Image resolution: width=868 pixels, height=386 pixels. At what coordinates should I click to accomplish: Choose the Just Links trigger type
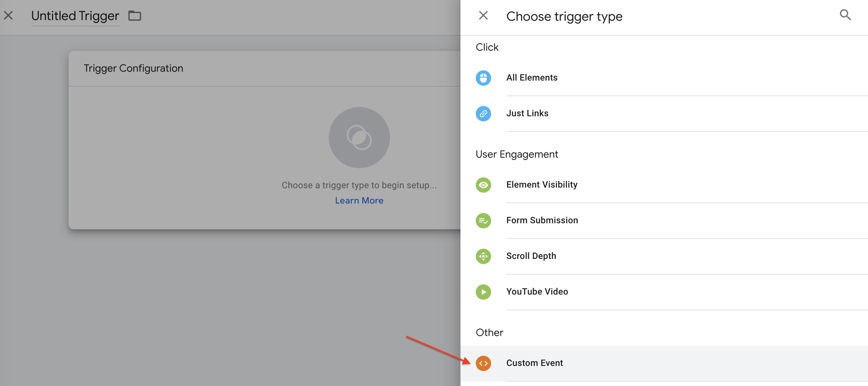click(x=527, y=113)
